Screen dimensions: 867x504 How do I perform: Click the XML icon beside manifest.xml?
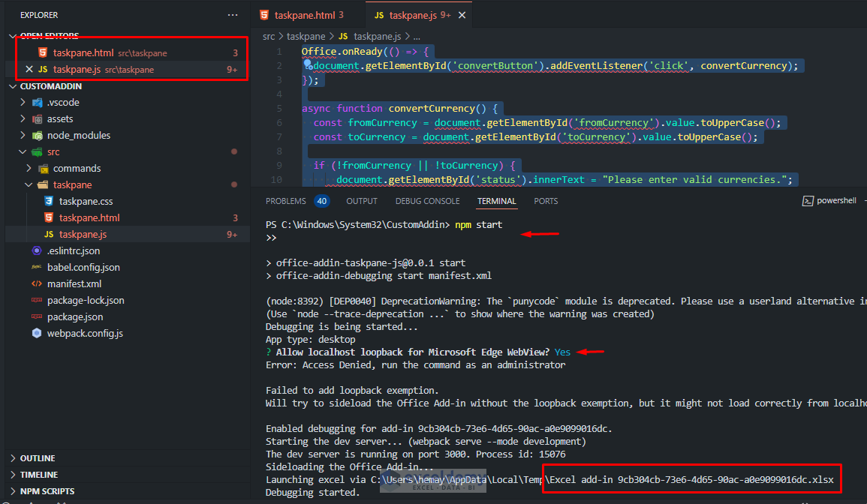[x=37, y=283]
